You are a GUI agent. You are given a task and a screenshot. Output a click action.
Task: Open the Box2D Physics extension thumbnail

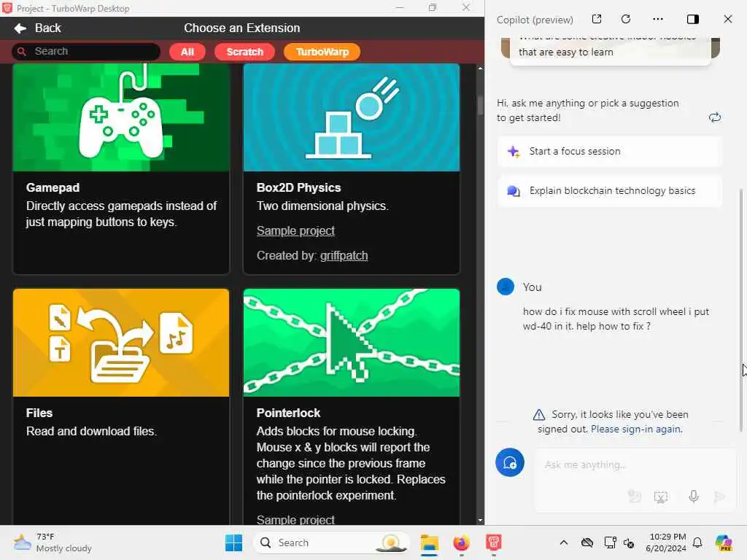point(352,117)
